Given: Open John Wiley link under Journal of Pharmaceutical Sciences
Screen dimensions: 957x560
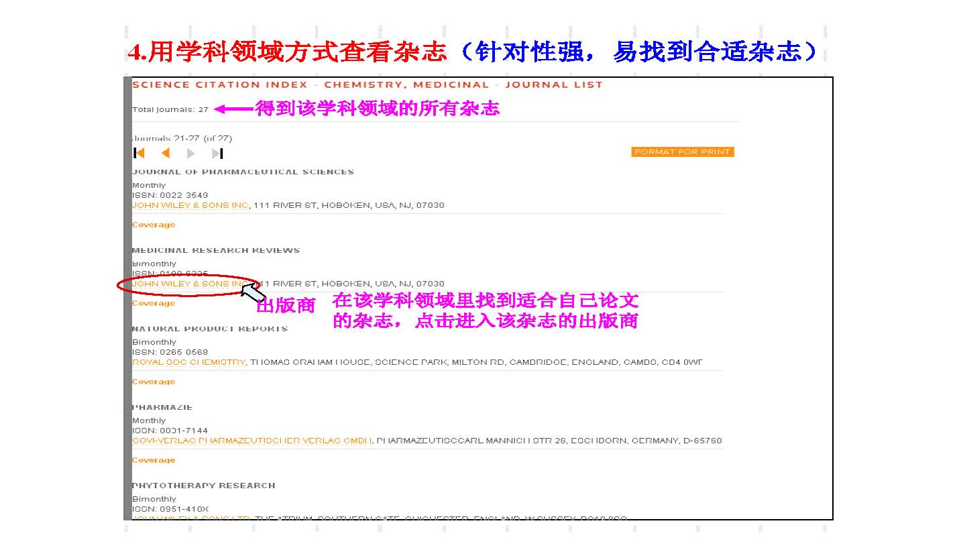Looking at the screenshot, I should pos(190,205).
